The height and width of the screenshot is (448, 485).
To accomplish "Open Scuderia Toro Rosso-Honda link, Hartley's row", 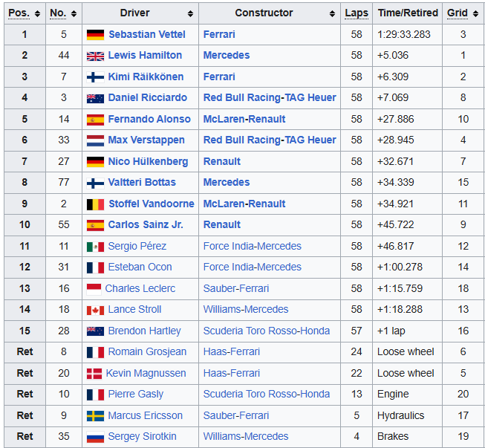I will pyautogui.click(x=267, y=331).
